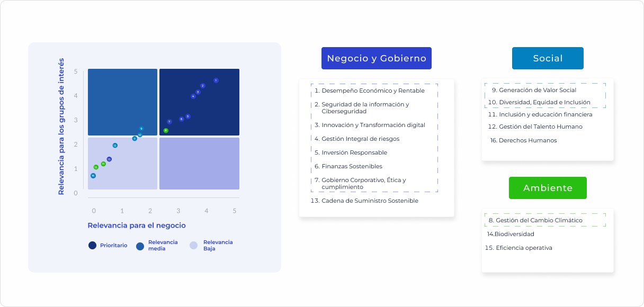Viewport: 644px width, 307px height.
Task: Select point 13 marker on the matrix
Action: coord(109,159)
